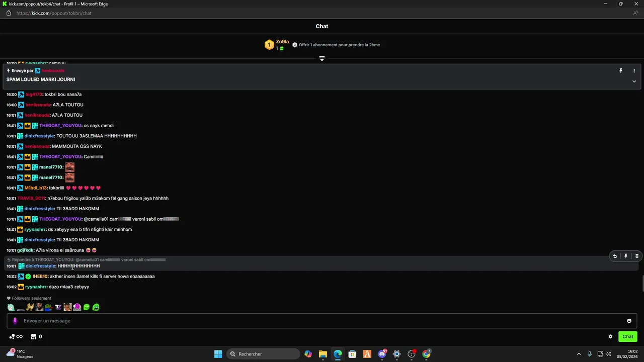
Task: Click the green Chat send button
Action: (x=627, y=337)
